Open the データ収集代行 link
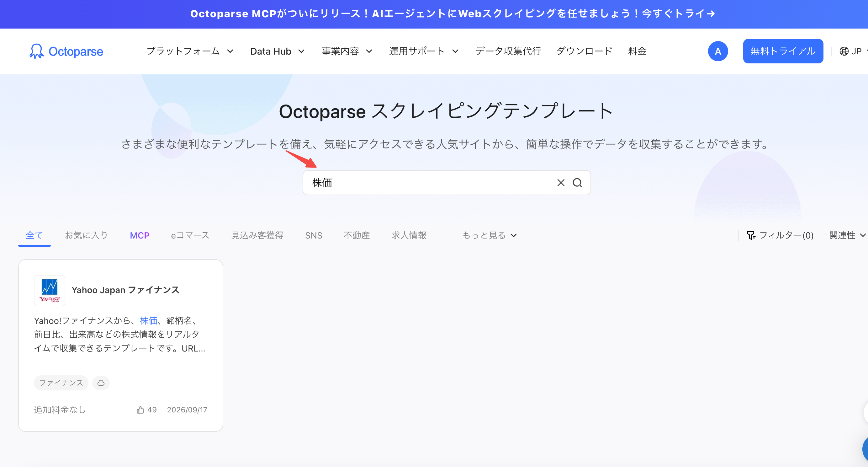The image size is (868, 467). (x=508, y=51)
